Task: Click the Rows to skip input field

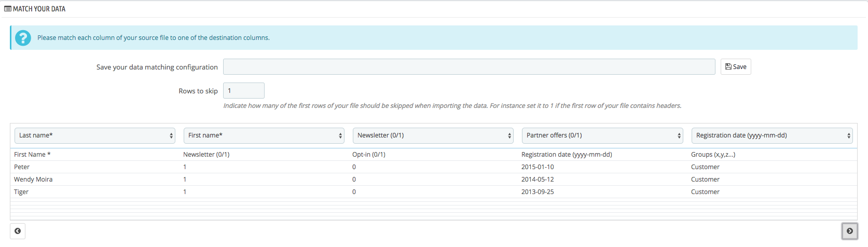Action: tap(244, 90)
